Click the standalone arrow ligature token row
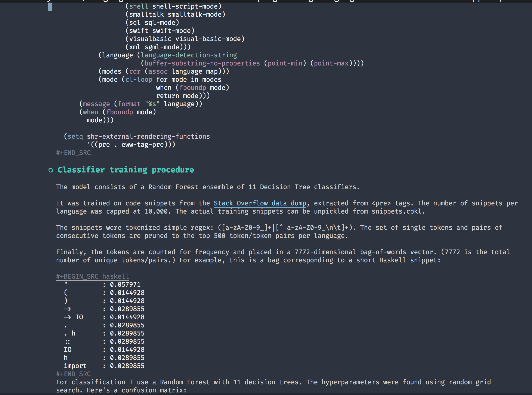Screen dimensions: 532x395 click(68, 309)
